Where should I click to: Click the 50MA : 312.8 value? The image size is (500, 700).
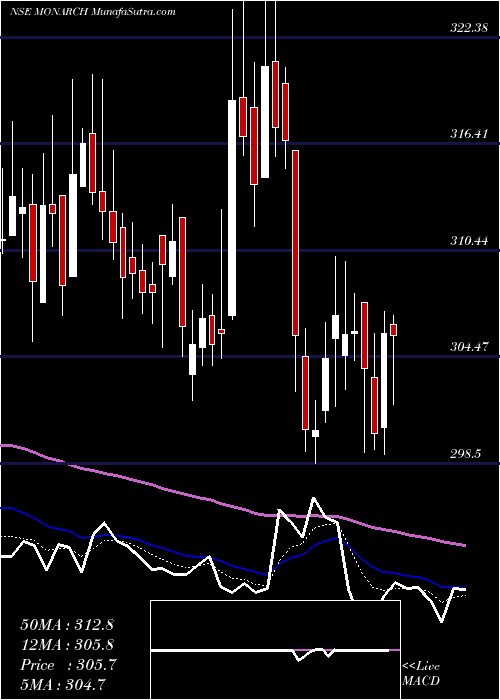(x=67, y=624)
